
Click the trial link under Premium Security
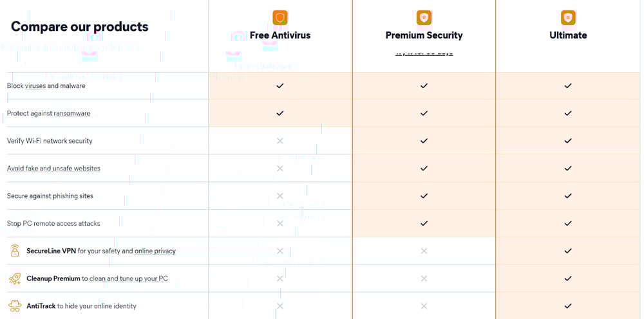(x=424, y=53)
